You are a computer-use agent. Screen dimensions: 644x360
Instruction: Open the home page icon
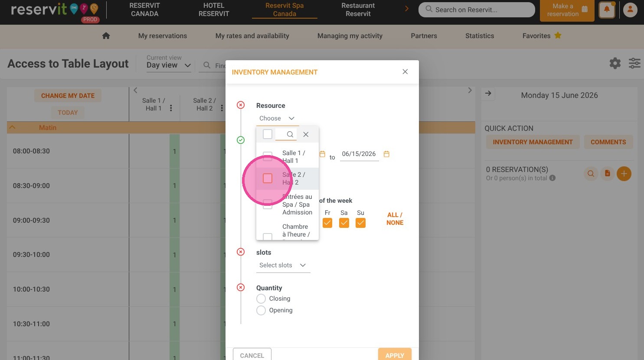click(106, 36)
